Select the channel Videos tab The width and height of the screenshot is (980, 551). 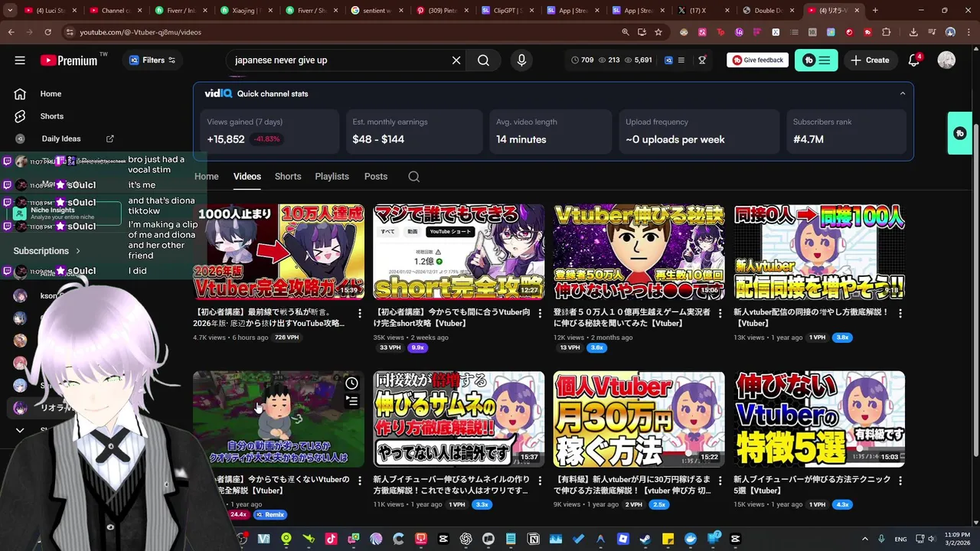[247, 176]
